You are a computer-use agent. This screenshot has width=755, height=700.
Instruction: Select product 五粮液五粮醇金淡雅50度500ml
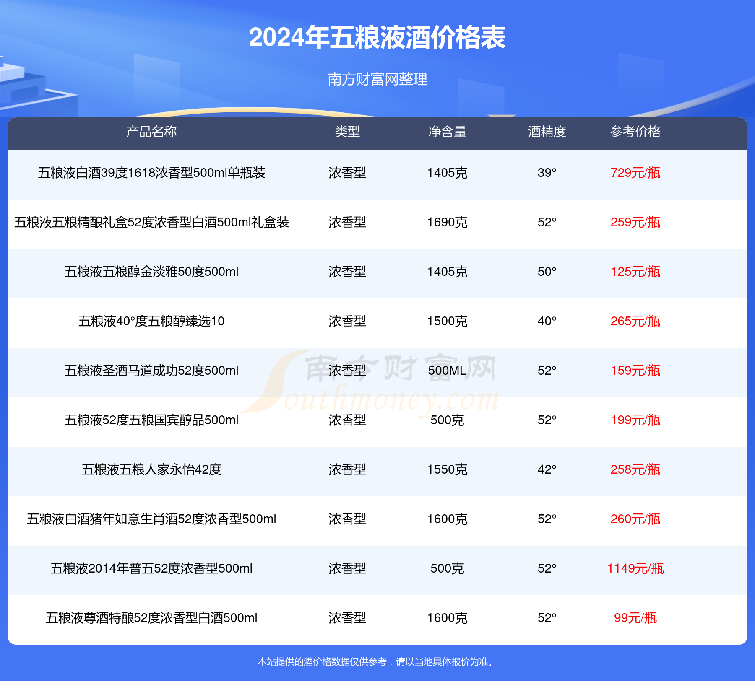(151, 272)
